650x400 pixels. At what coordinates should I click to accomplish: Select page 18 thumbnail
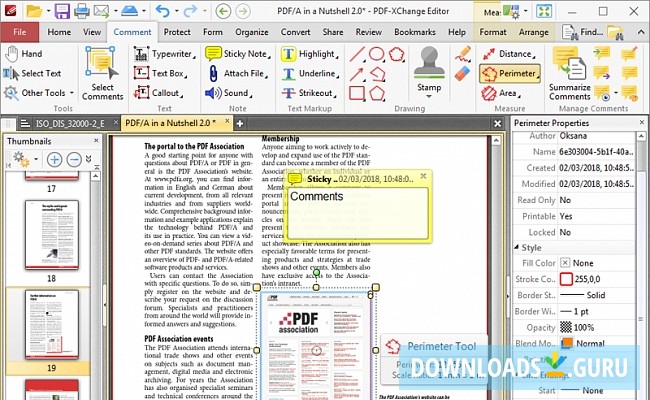[51, 235]
